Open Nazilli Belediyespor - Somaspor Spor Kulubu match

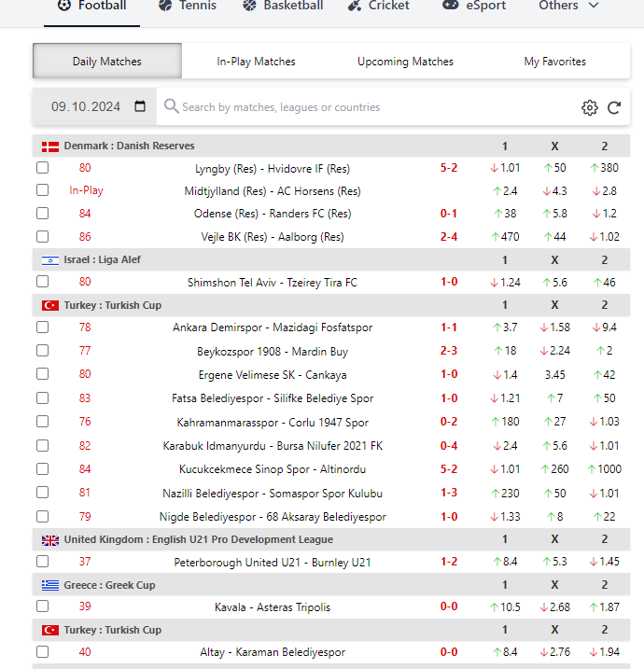click(273, 494)
